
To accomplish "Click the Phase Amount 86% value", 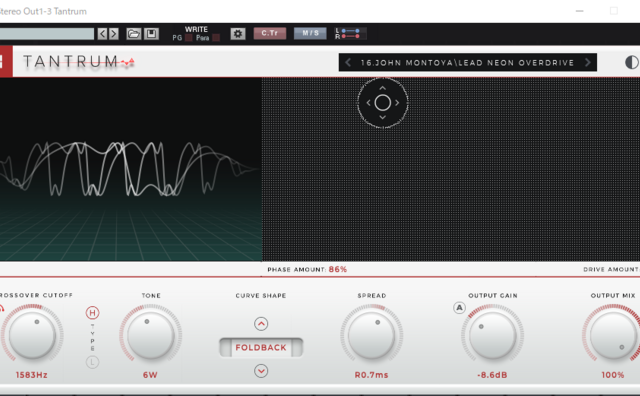I will 338,269.
